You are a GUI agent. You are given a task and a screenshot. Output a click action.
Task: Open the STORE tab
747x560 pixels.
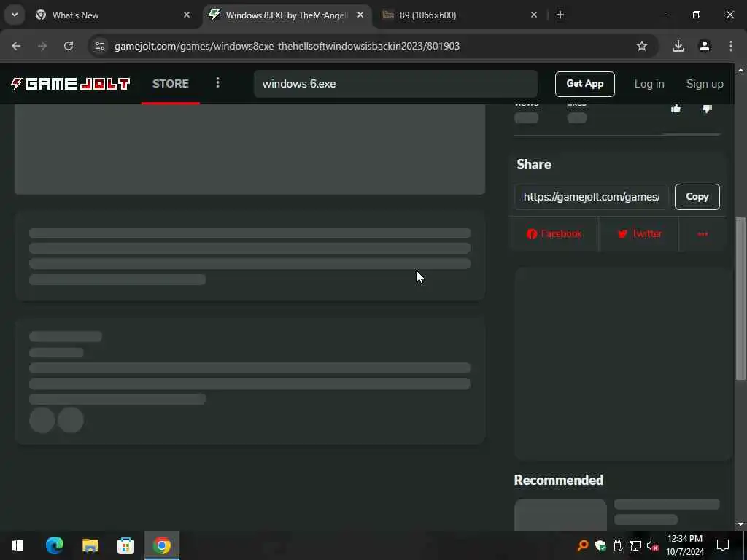(171, 84)
